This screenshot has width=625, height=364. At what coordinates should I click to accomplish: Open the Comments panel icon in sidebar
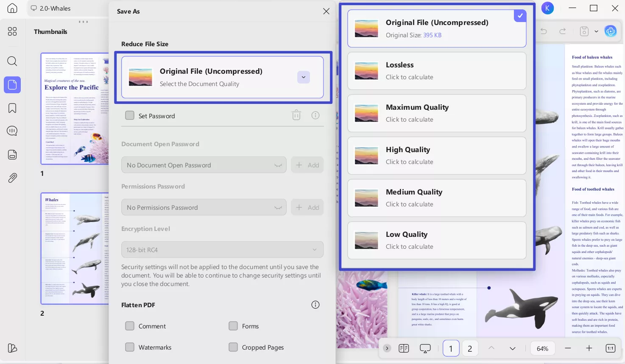(x=12, y=131)
